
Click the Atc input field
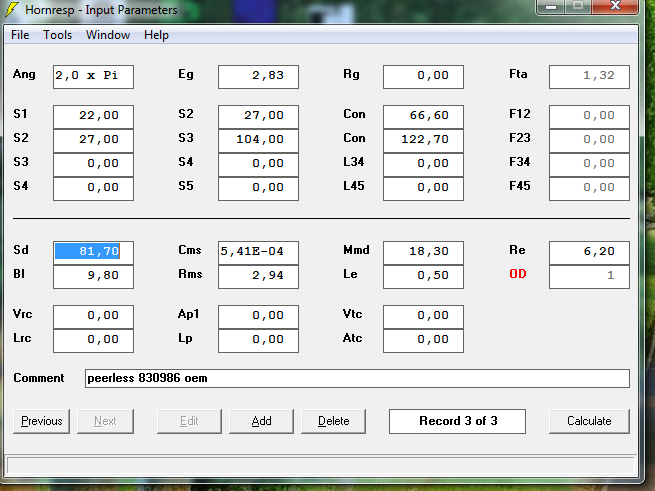(423, 341)
